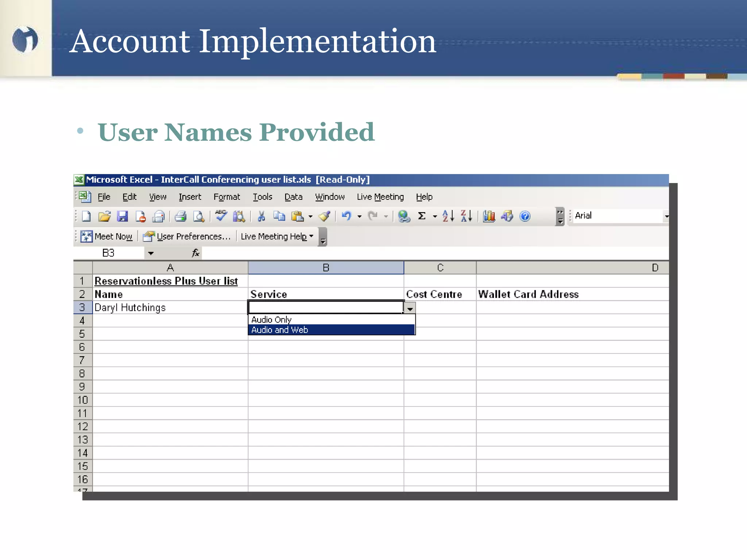Click the formula bar field
Image resolution: width=747 pixels, height=560 pixels.
435,253
